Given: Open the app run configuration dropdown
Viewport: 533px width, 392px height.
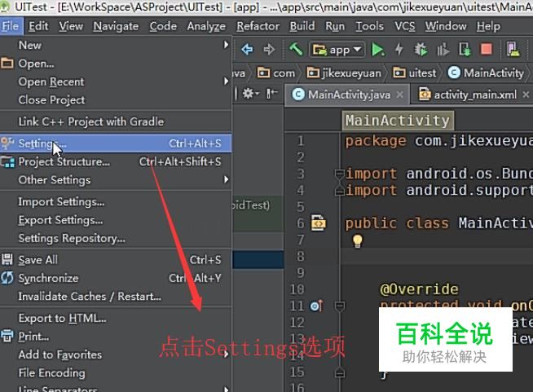Looking at the screenshot, I should (337, 50).
